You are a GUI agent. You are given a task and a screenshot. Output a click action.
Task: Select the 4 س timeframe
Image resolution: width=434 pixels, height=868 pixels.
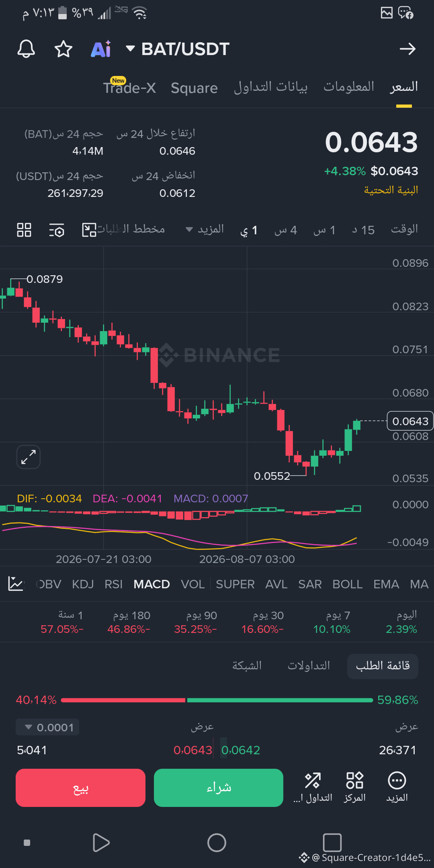tap(286, 230)
